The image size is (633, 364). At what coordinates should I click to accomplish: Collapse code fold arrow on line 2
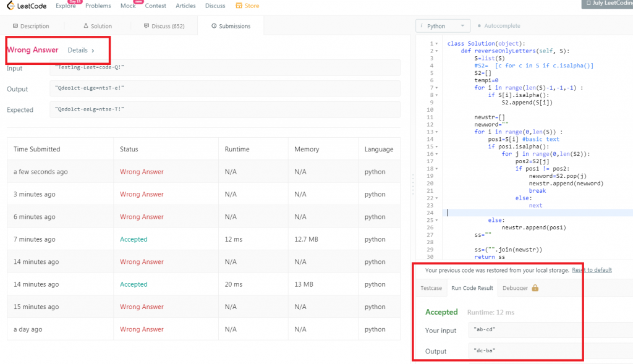click(x=437, y=51)
